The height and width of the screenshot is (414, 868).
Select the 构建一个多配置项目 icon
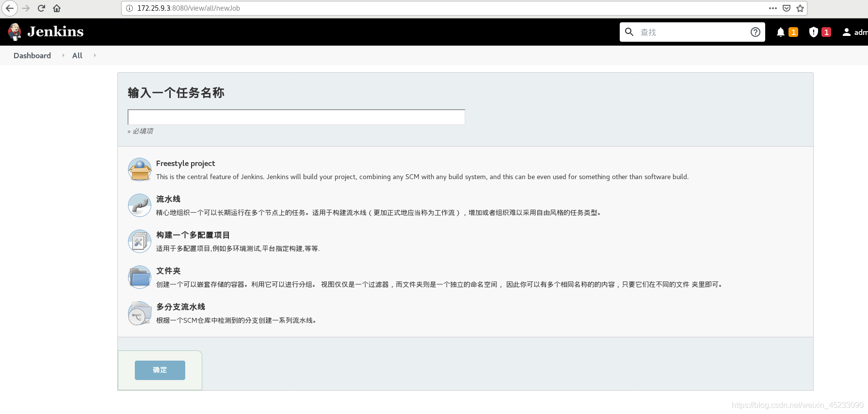click(140, 242)
